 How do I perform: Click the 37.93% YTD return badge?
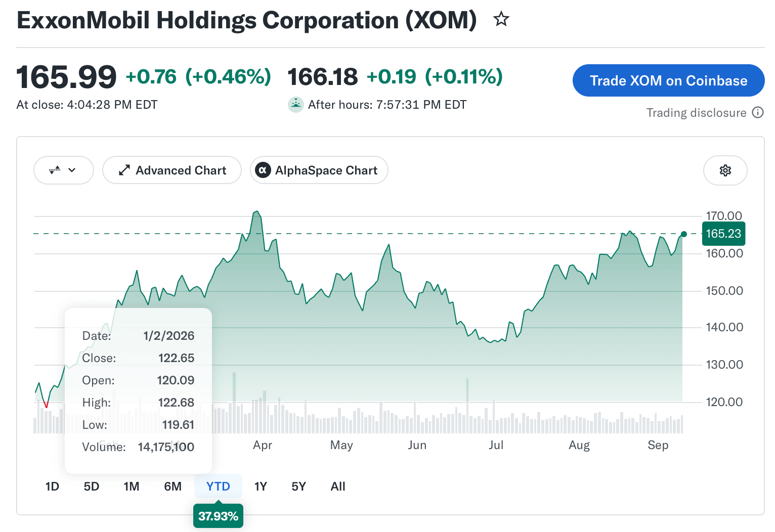click(218, 516)
